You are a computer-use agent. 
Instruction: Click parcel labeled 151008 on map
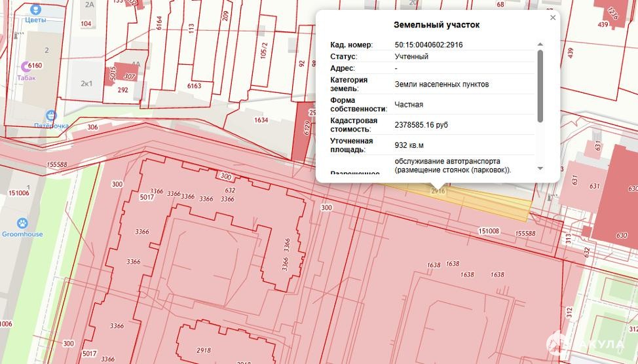point(489,231)
